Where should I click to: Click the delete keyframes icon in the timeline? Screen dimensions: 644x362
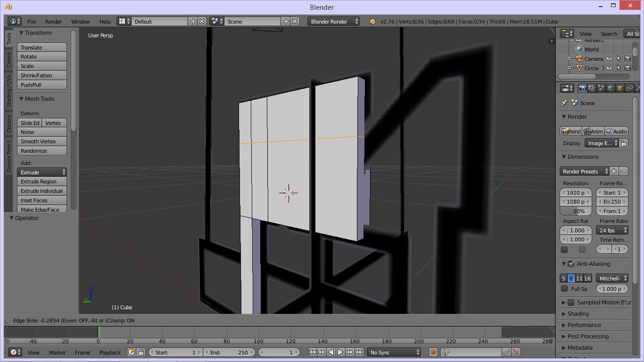click(516, 352)
